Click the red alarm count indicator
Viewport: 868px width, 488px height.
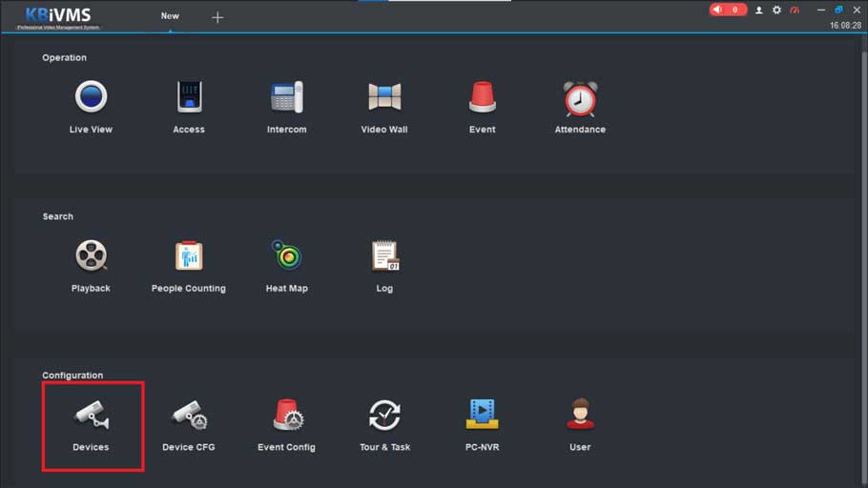728,10
